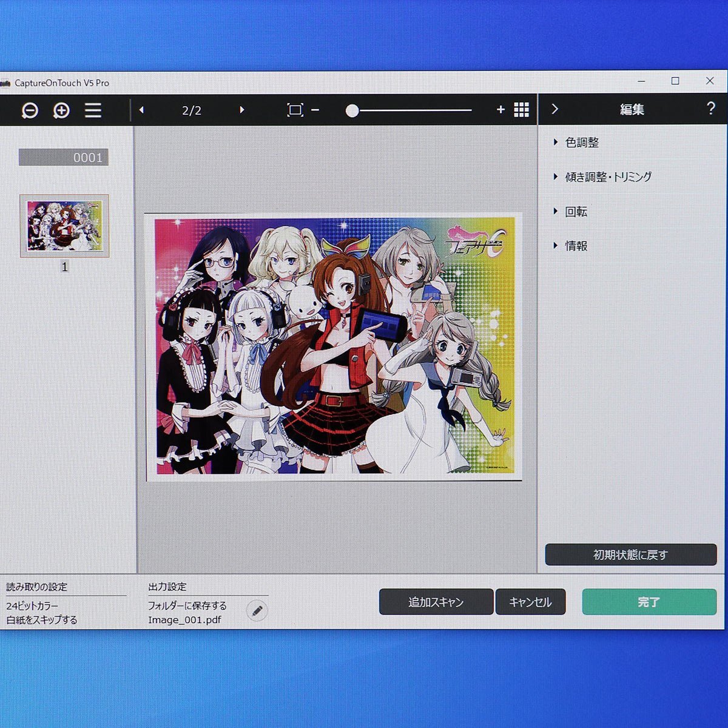Click the 読み取りの設定 label
Viewport: 728px width, 728px height.
tap(37, 587)
